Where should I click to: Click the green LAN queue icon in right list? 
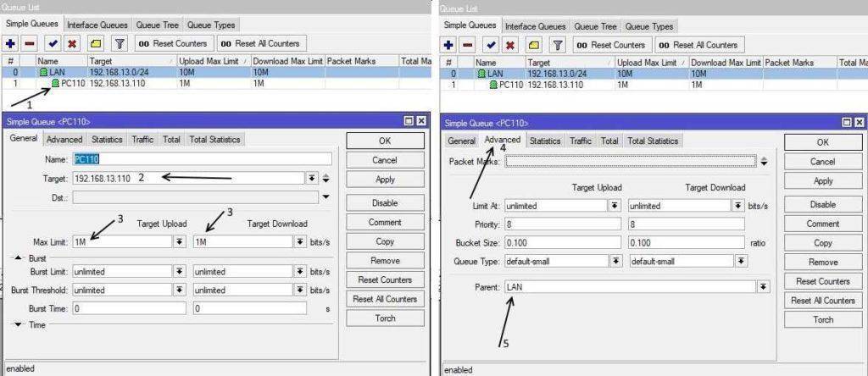coord(481,74)
